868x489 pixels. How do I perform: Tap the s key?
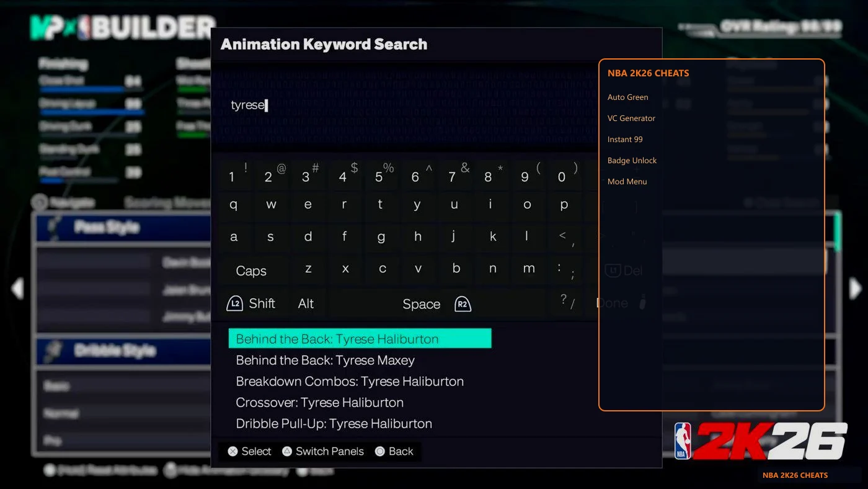[x=270, y=236]
